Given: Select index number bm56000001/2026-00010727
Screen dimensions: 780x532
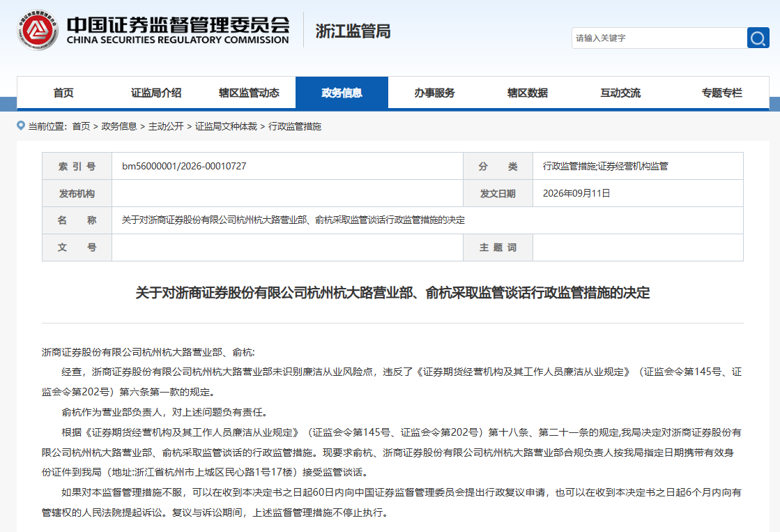Looking at the screenshot, I should click(184, 166).
